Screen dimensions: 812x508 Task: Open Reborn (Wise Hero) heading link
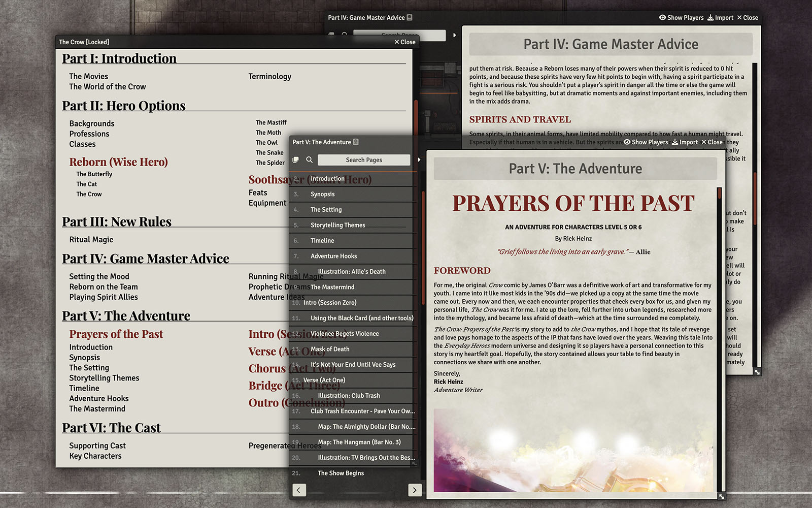coord(118,162)
